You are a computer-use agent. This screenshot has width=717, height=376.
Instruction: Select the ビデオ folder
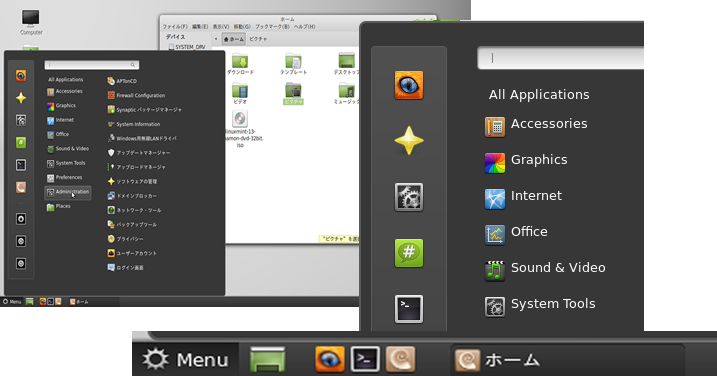pos(240,94)
